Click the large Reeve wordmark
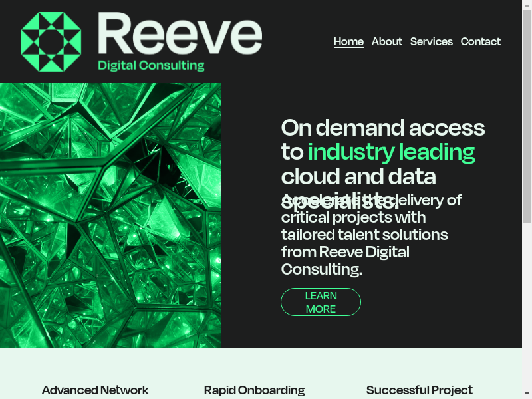This screenshot has height=399, width=532. pyautogui.click(x=180, y=35)
